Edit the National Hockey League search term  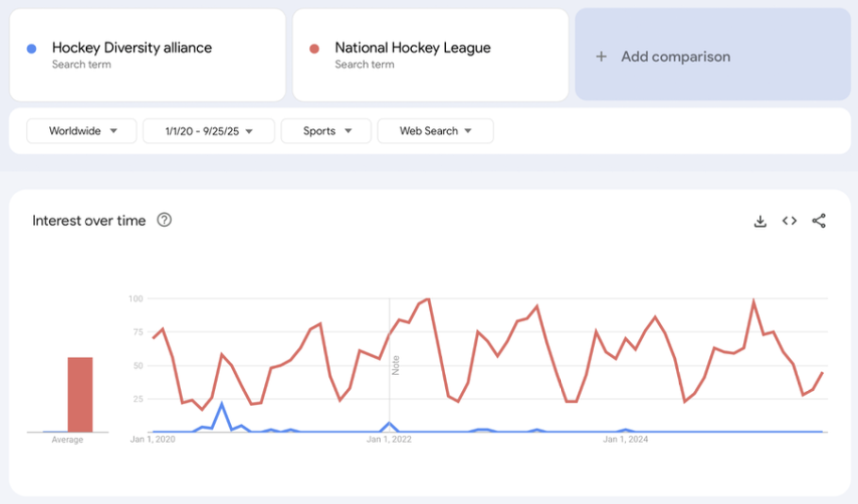(413, 47)
